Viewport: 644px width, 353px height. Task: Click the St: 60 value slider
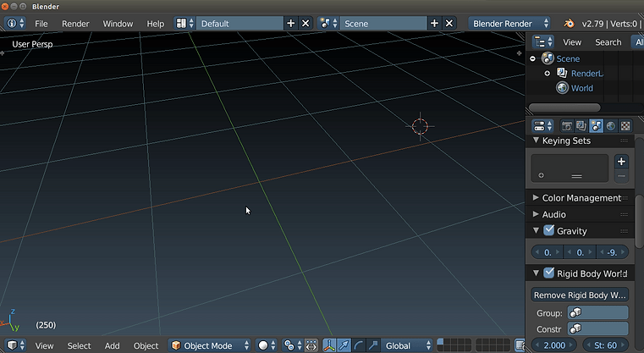(x=605, y=345)
